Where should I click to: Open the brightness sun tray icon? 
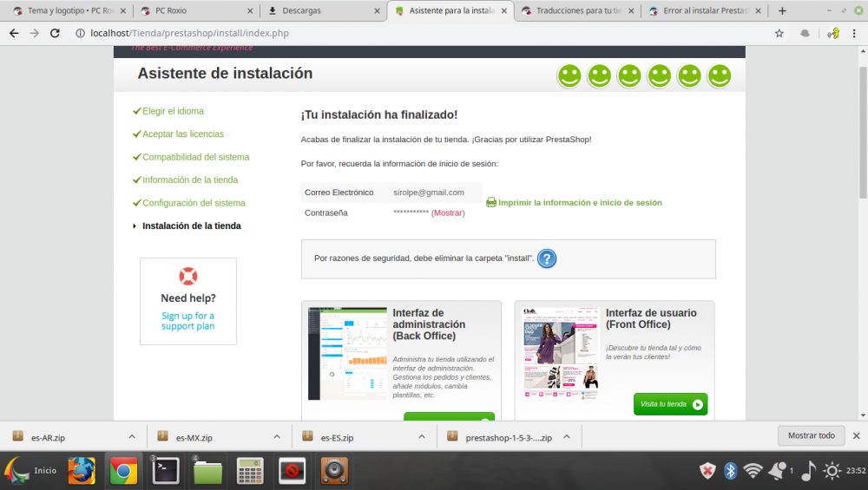[832, 471]
